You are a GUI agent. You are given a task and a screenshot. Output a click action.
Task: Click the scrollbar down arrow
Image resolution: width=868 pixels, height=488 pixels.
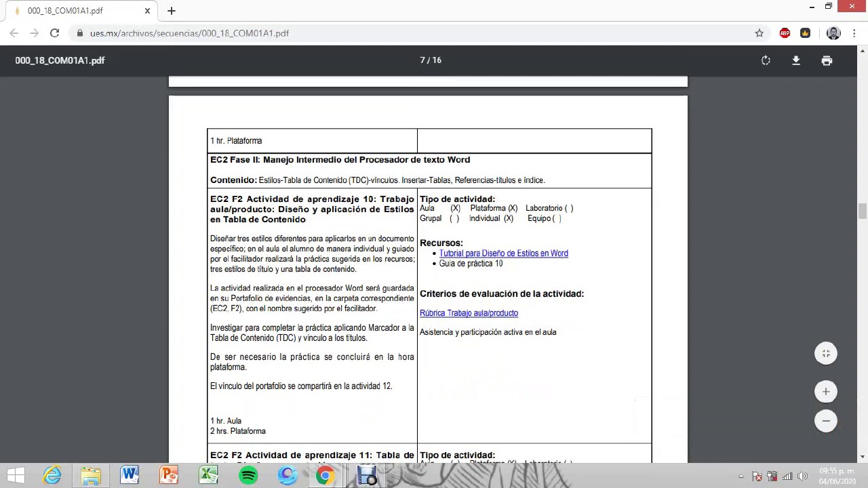pyautogui.click(x=863, y=457)
